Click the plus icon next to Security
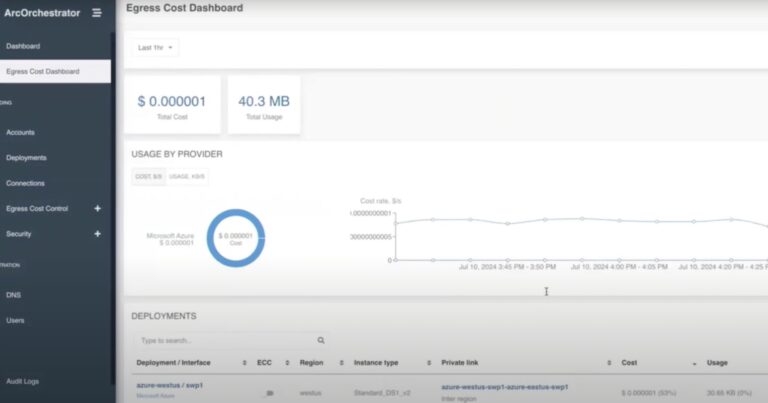This screenshot has height=403, width=768. (x=97, y=234)
